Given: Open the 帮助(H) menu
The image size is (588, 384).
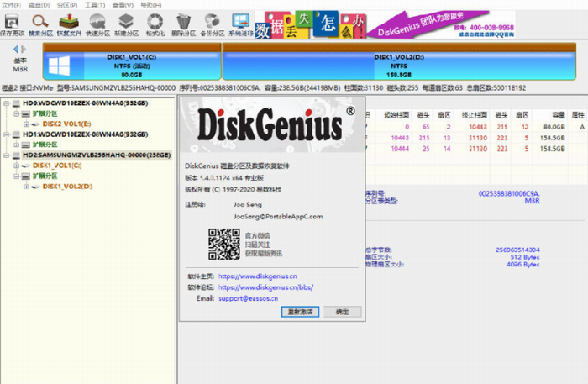Looking at the screenshot, I should tap(151, 5).
